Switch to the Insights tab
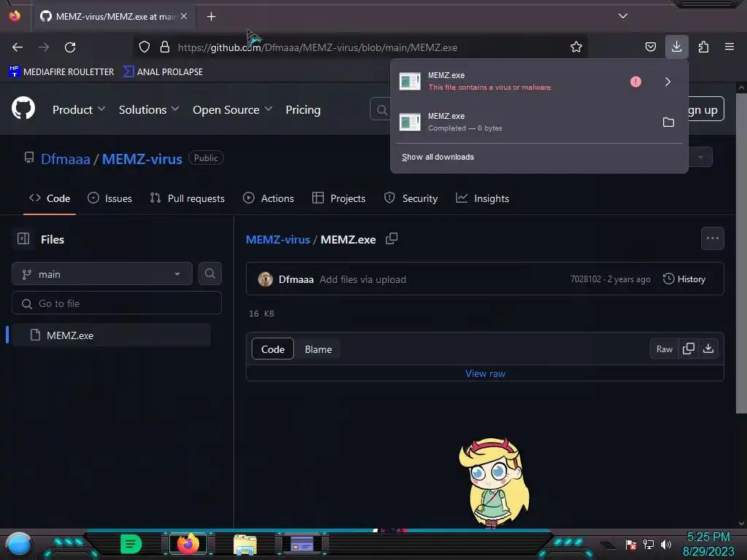This screenshot has height=560, width=747. pos(482,198)
